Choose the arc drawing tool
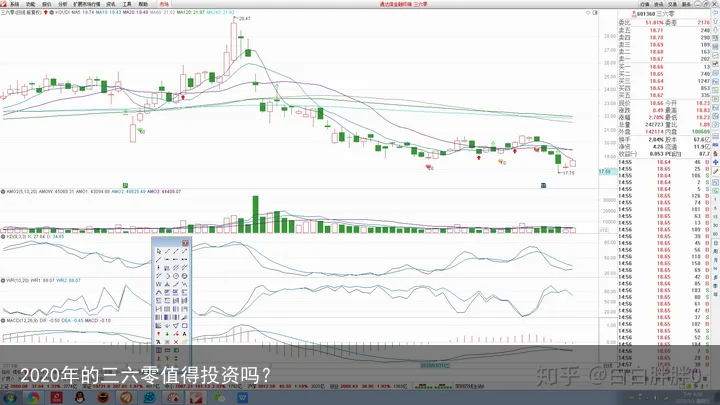The width and height of the screenshot is (720, 405). tap(168, 276)
